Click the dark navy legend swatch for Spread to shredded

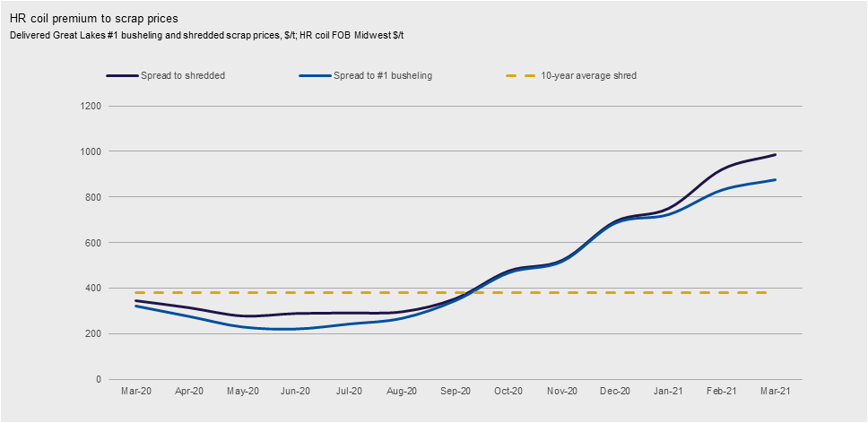pos(122,76)
